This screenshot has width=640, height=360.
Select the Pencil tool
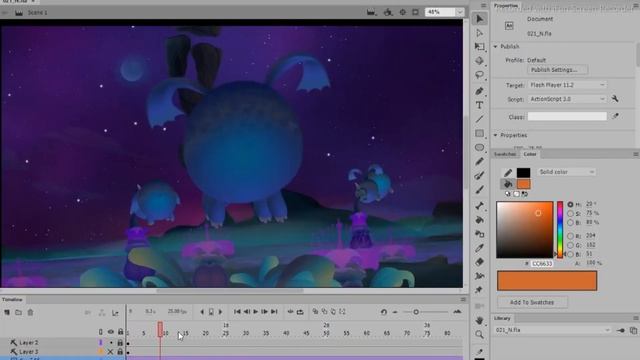pyautogui.click(x=480, y=162)
